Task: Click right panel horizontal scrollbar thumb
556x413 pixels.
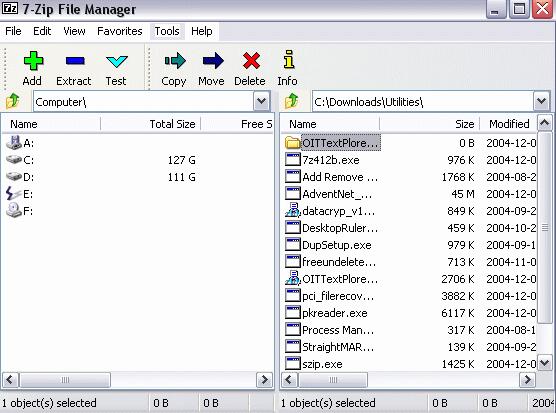Action: point(333,380)
